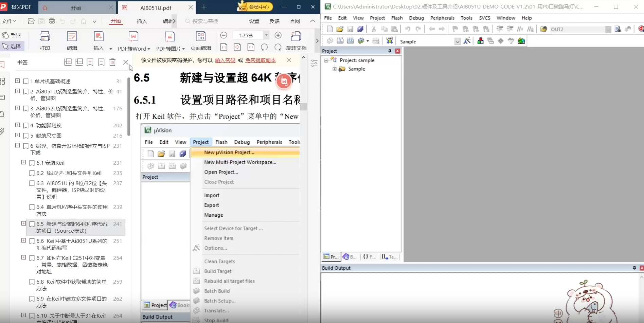Check the bookmark box for '1 单片机基础概述'
The width and height of the screenshot is (644, 323).
point(25,82)
